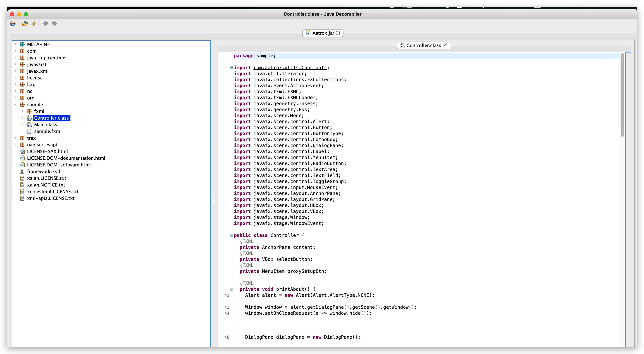Screen dimensions: 644x354
Task: Select Main.class in the tree
Action: [45, 125]
